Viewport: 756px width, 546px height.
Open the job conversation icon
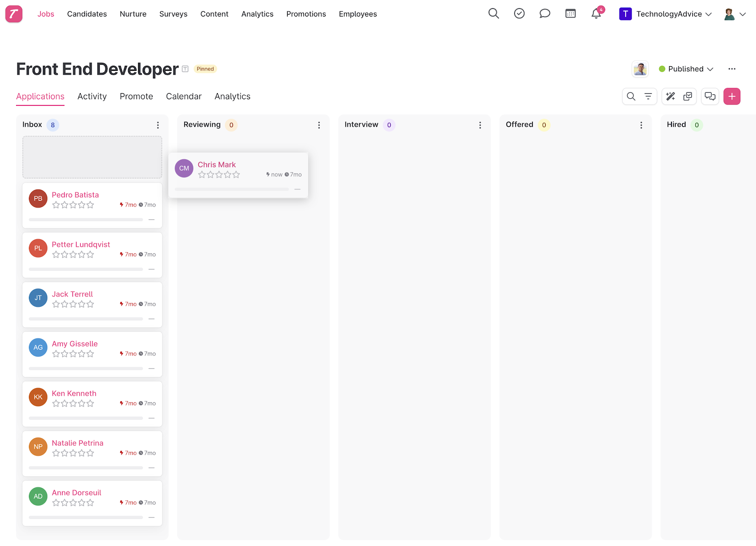pyautogui.click(x=710, y=96)
